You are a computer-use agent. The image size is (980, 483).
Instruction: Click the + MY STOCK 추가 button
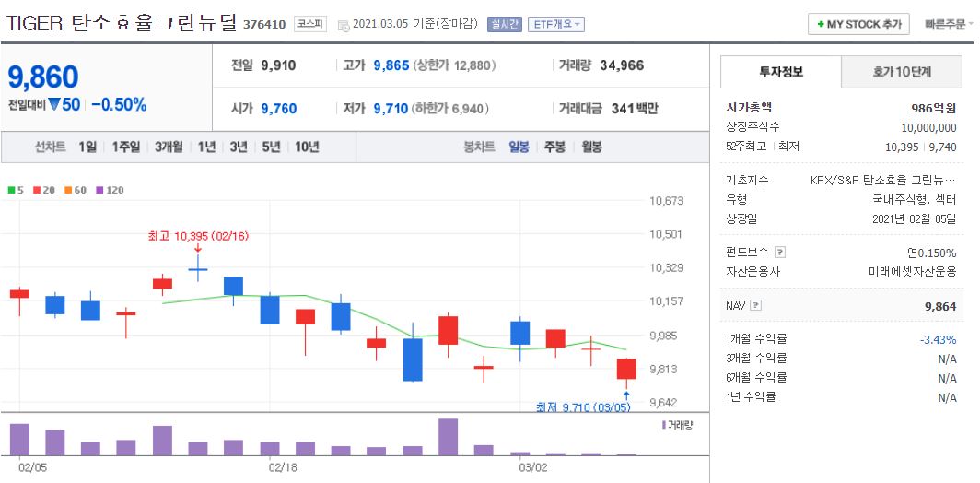[x=859, y=24]
